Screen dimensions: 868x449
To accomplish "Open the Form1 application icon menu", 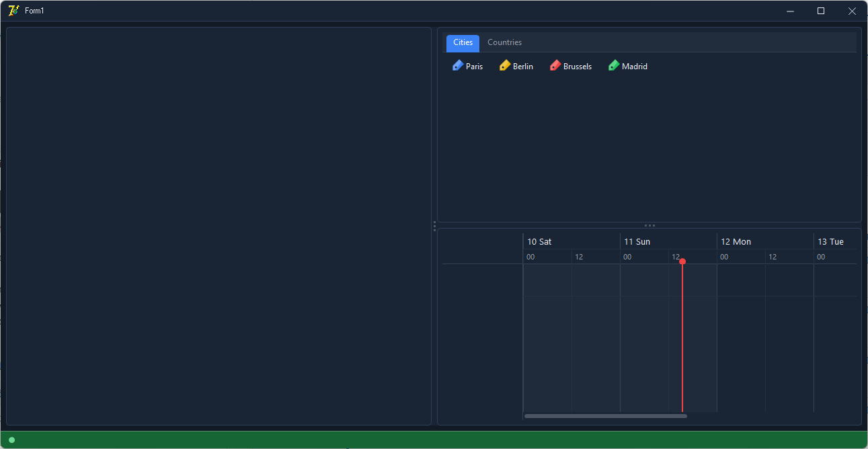I will (x=13, y=11).
